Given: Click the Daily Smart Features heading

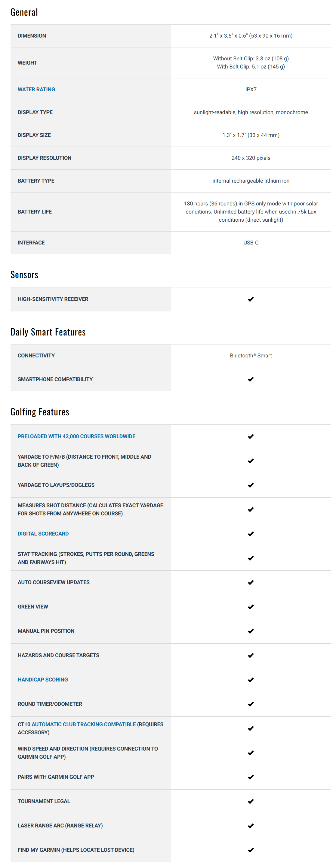Looking at the screenshot, I should pos(48,332).
